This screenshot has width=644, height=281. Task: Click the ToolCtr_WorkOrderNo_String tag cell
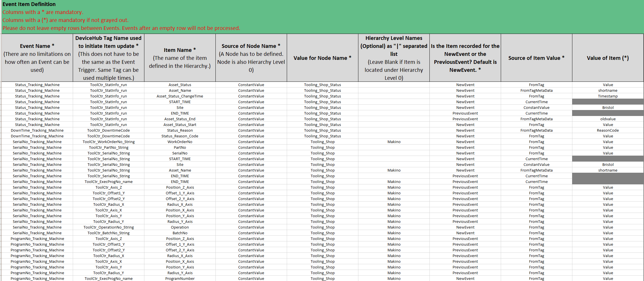click(x=108, y=142)
